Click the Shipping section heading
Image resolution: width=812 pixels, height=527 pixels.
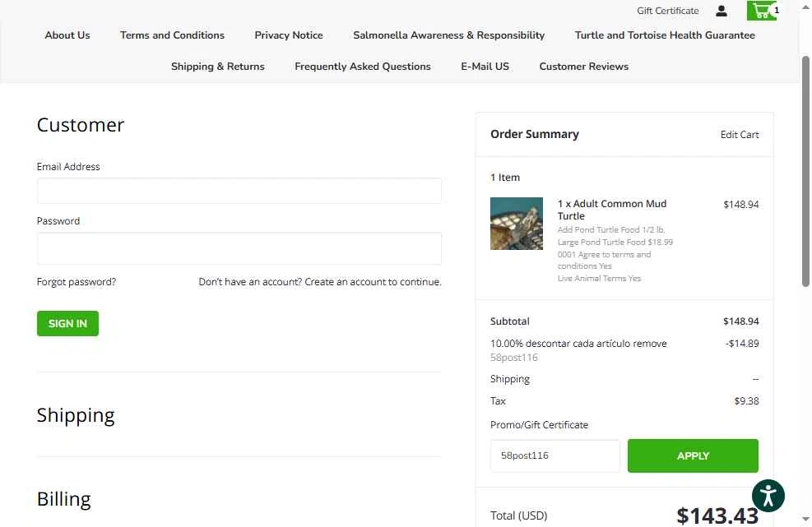point(76,415)
